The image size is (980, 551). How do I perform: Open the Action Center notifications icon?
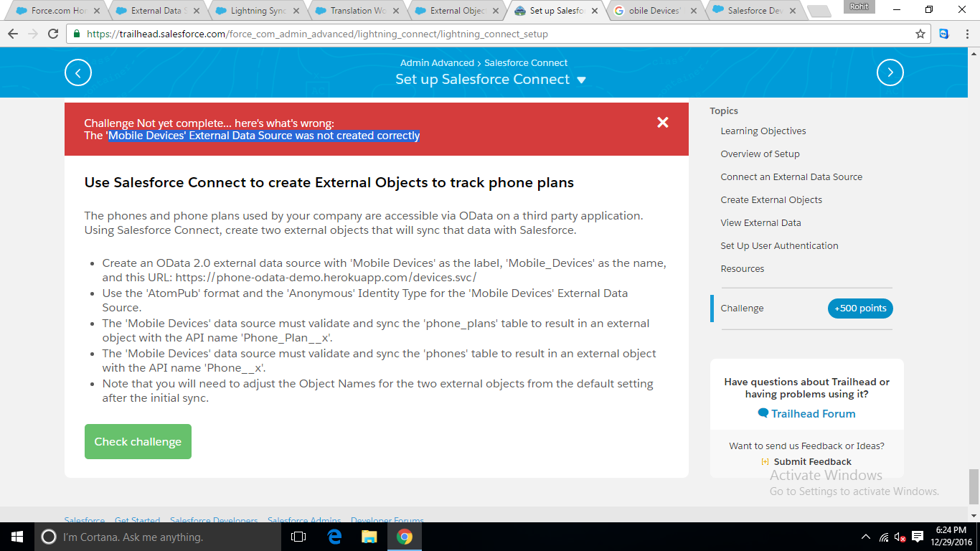918,537
